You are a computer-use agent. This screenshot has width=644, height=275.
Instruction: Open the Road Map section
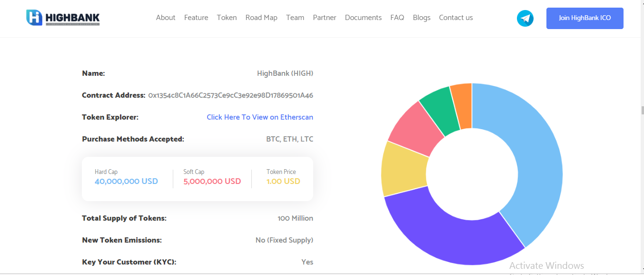coord(261,18)
